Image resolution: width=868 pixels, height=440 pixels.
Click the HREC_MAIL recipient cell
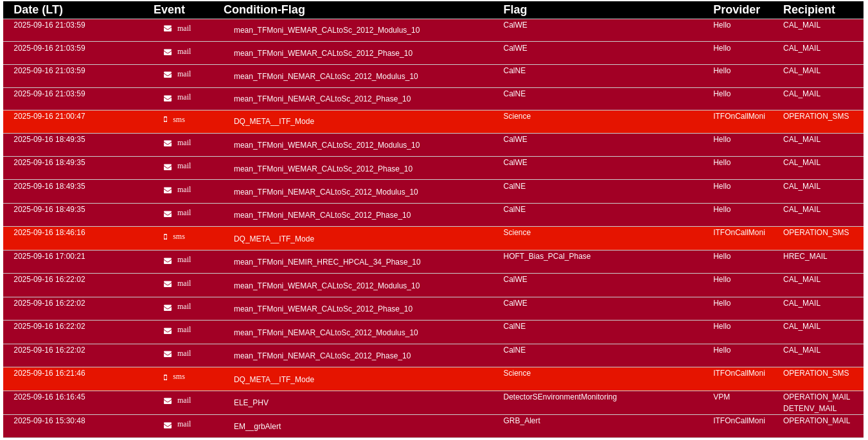click(805, 256)
